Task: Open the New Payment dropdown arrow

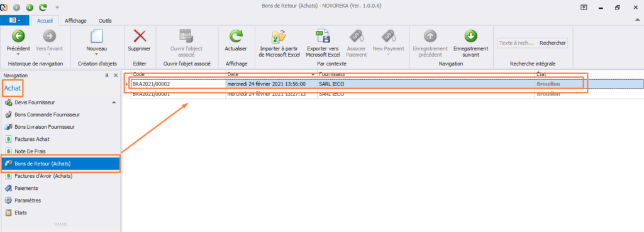Action: pos(388,54)
